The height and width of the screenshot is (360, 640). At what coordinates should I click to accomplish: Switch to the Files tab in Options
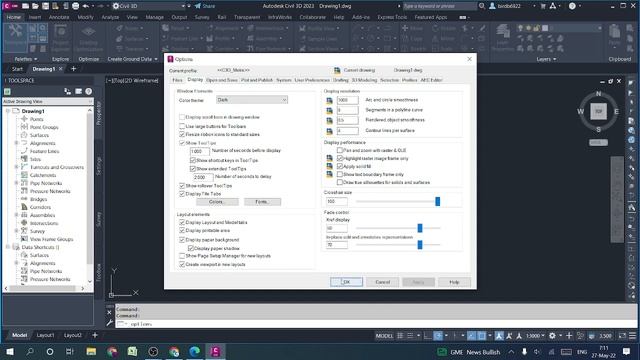click(178, 80)
